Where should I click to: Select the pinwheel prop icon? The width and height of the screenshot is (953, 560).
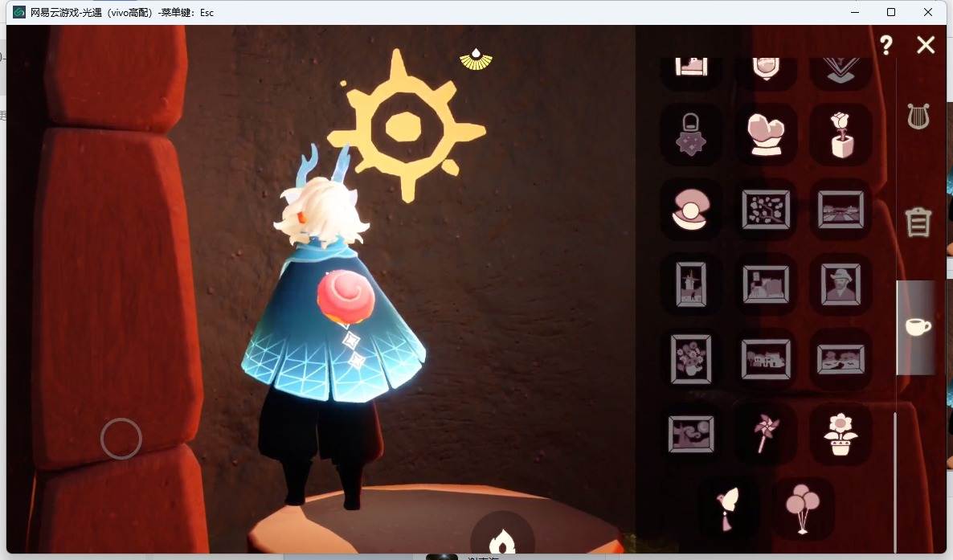(765, 432)
